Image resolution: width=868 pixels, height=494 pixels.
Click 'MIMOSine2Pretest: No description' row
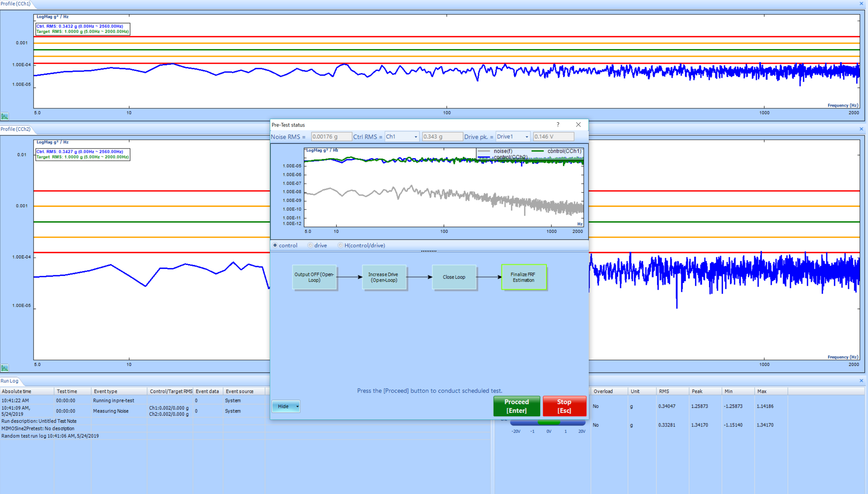pos(38,428)
